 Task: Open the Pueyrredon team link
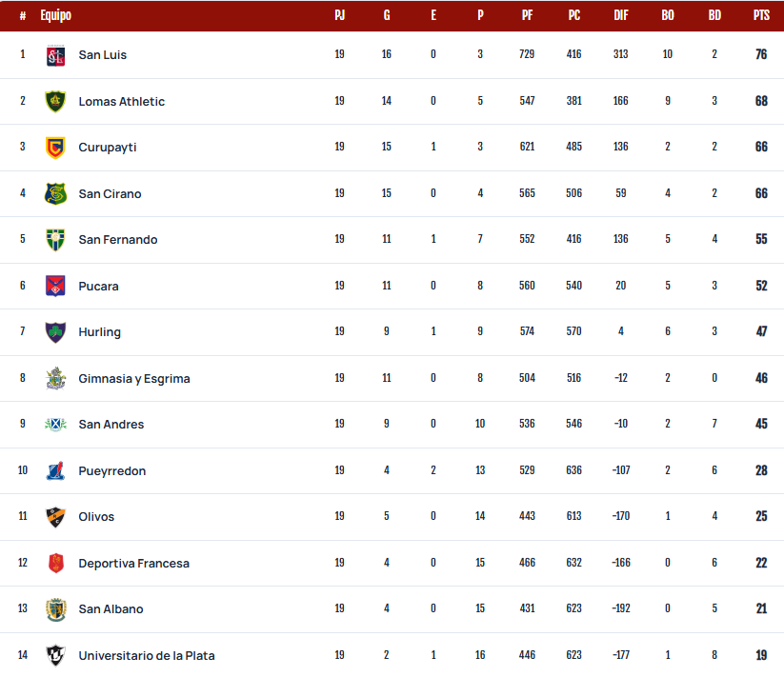112,471
